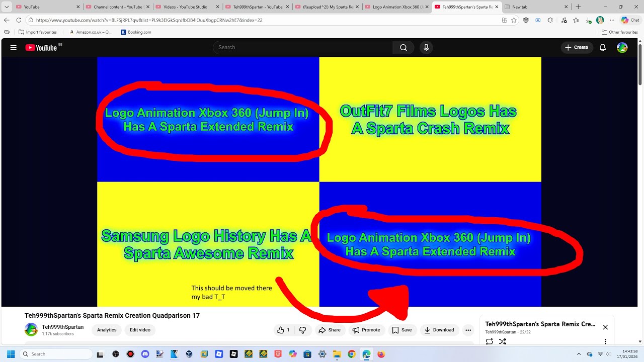Screen dimensions: 644x362
Task: Toggle loop playlist
Action: 489,341
